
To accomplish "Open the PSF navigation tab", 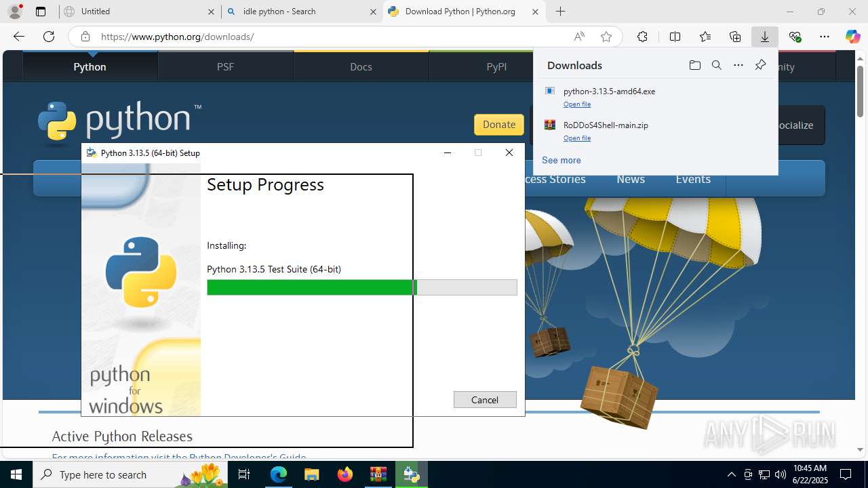I will pos(225,66).
